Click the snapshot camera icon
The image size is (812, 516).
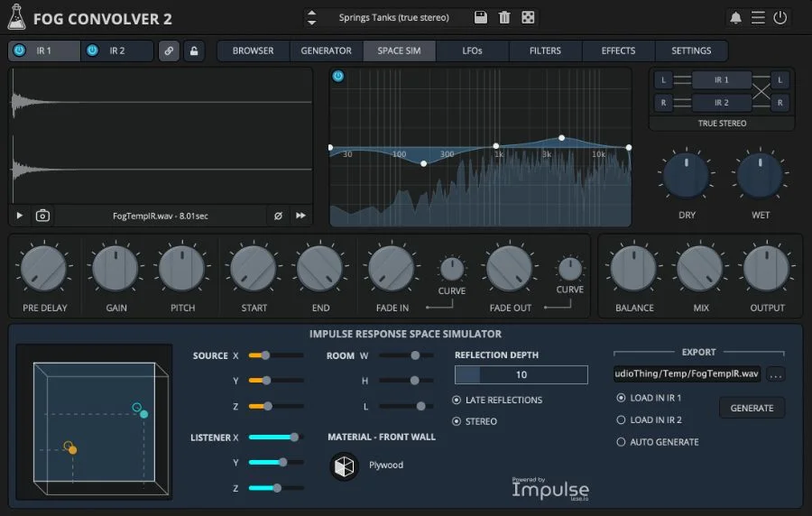[x=42, y=216]
